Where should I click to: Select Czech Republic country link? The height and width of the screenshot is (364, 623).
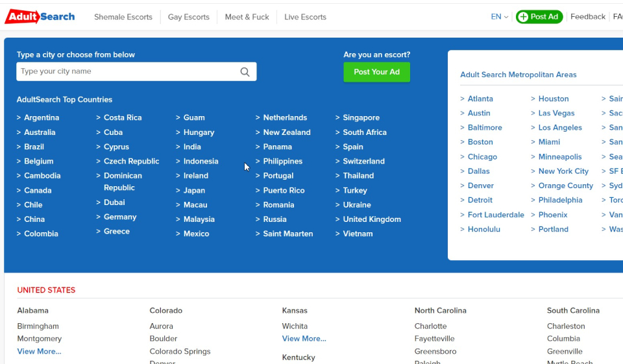coord(131,162)
